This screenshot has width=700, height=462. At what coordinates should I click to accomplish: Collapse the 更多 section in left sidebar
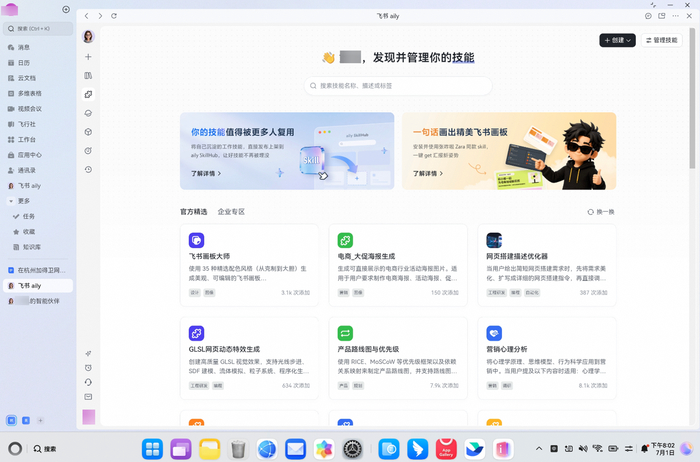[x=11, y=201]
